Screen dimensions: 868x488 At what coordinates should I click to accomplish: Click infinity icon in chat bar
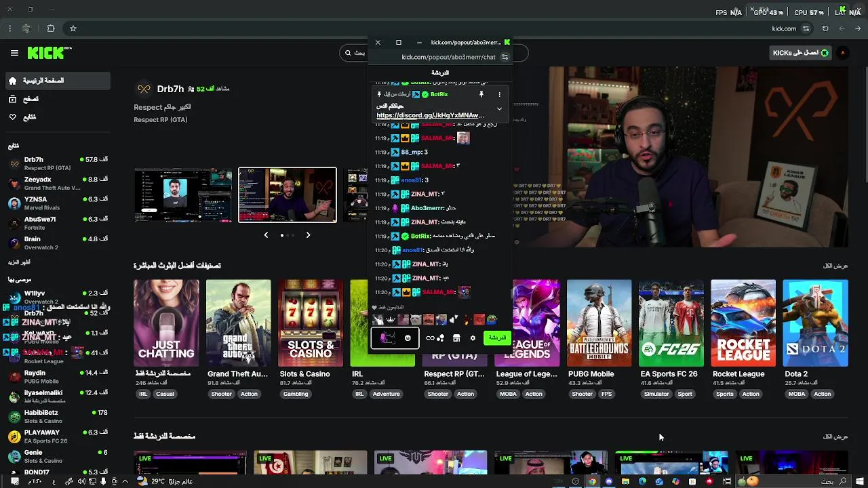click(x=430, y=338)
